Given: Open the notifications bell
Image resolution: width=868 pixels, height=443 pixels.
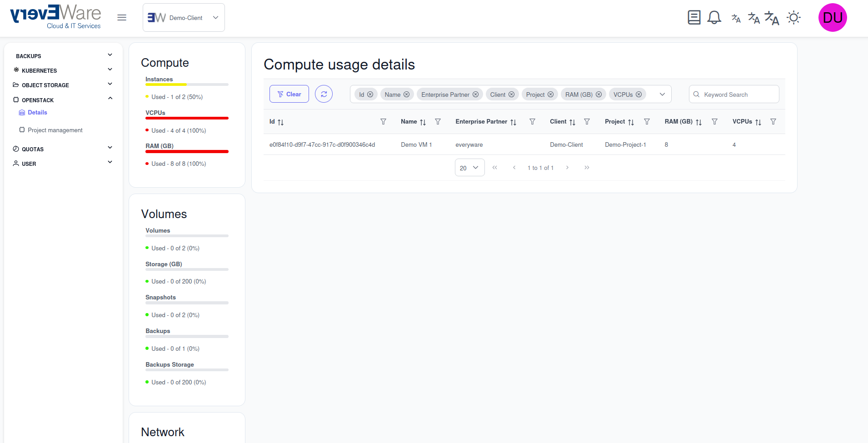Looking at the screenshot, I should click(x=714, y=18).
